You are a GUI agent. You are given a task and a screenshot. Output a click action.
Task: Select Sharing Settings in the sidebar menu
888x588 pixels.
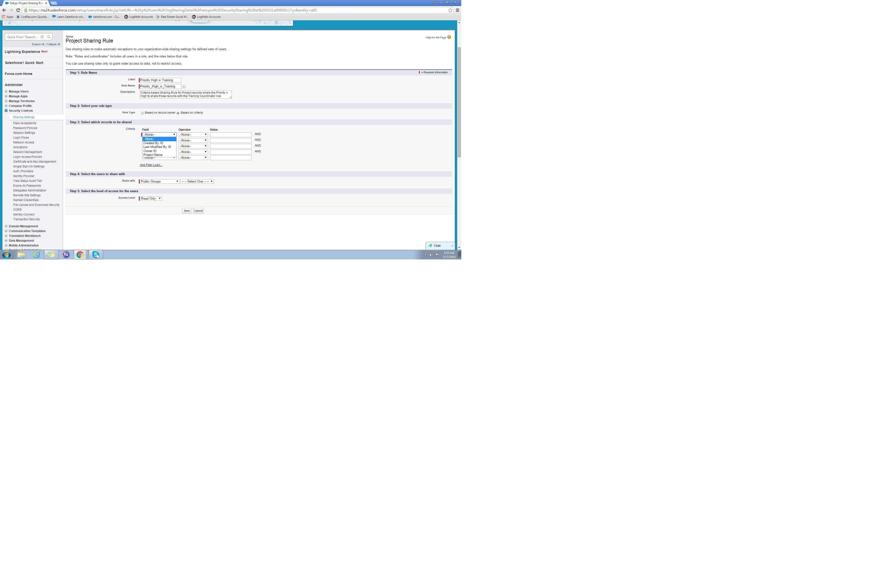24,117
